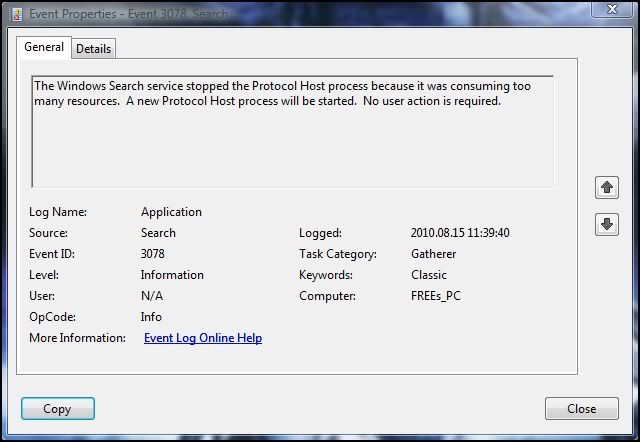The width and height of the screenshot is (640, 442).
Task: Click the Log Name value Application
Action: [171, 212]
